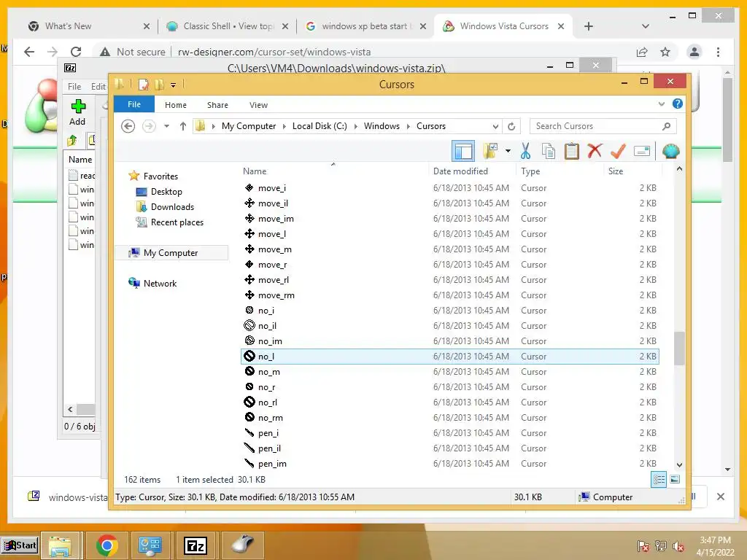
Task: Click the Add button in 7-Zip window
Action: [77, 113]
